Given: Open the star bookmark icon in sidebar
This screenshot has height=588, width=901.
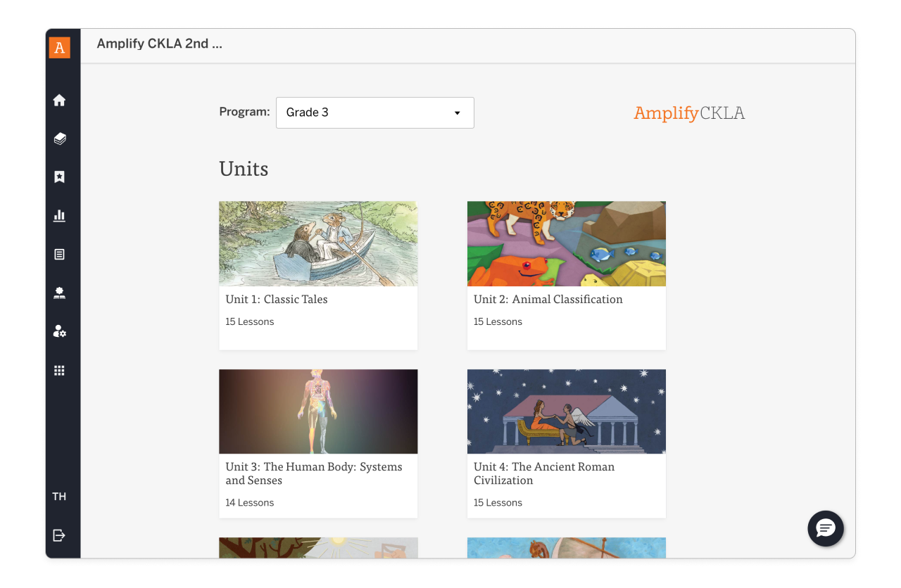Looking at the screenshot, I should pyautogui.click(x=59, y=177).
